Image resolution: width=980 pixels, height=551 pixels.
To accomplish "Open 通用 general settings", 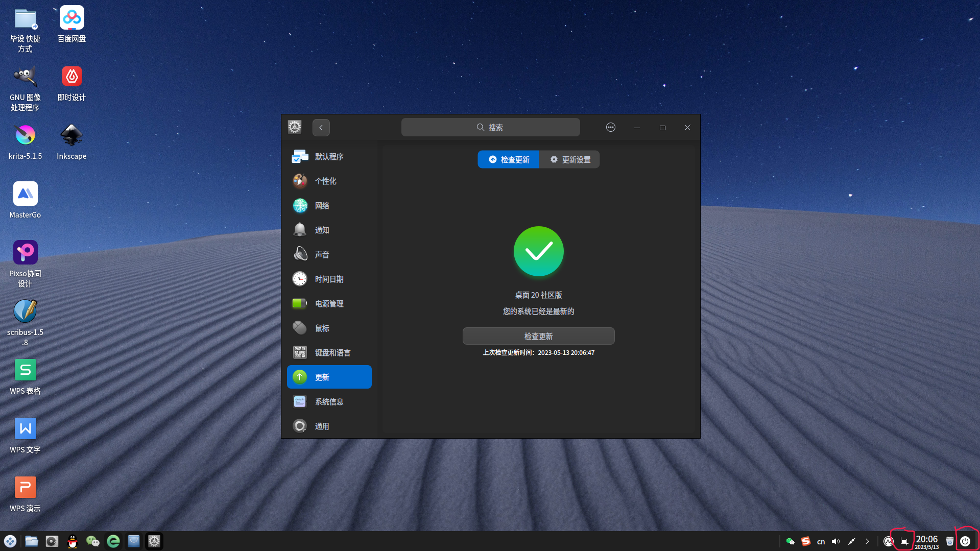I will coord(329,426).
